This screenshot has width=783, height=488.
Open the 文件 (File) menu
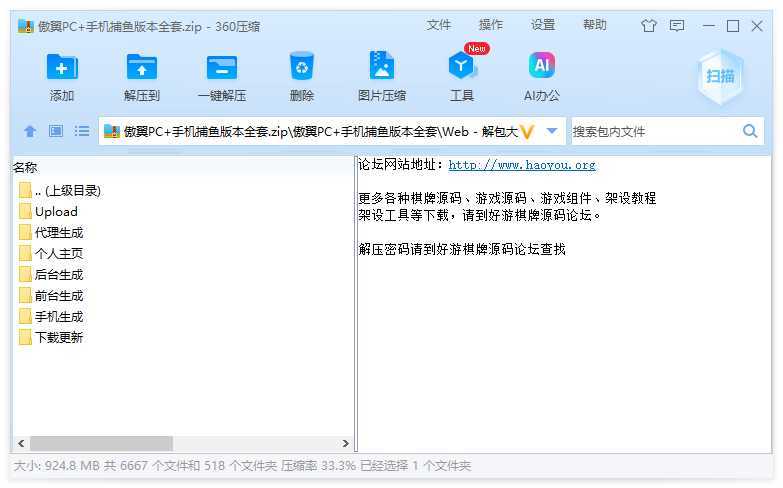click(439, 25)
